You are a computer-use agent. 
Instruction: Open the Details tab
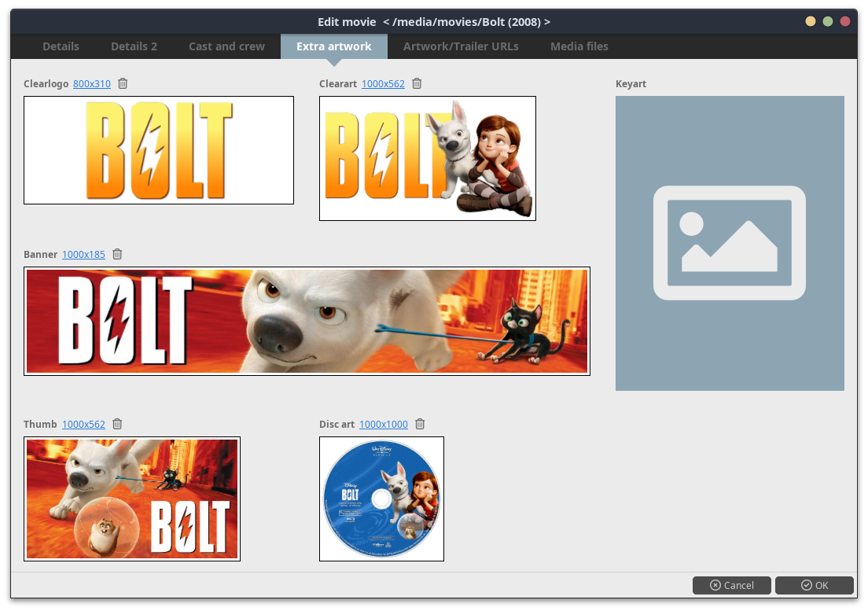pos(61,46)
